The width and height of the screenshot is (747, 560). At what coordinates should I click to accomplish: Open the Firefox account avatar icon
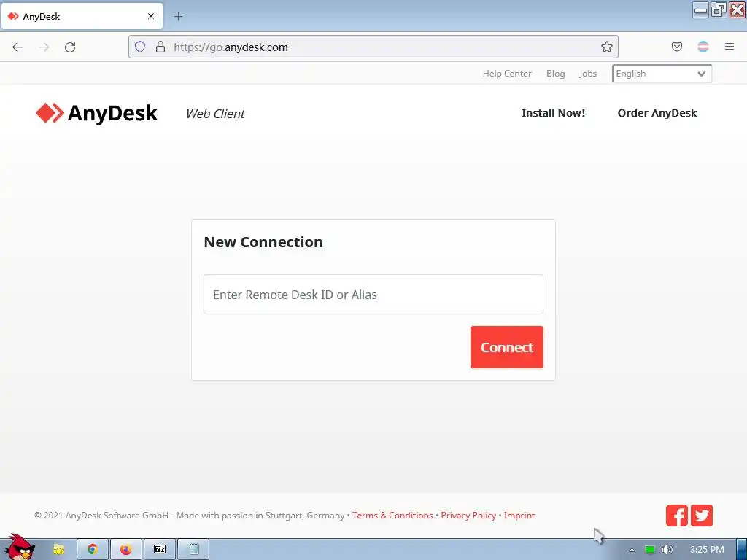coord(703,47)
